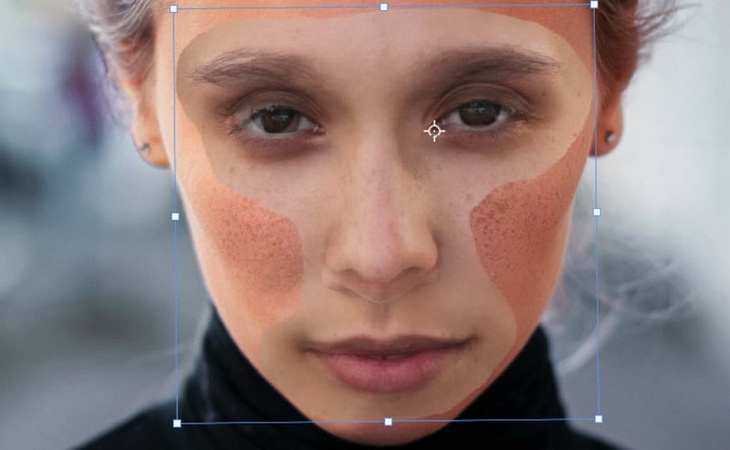The image size is (730, 450).
Task: Click the woman's lips
Action: click(385, 358)
